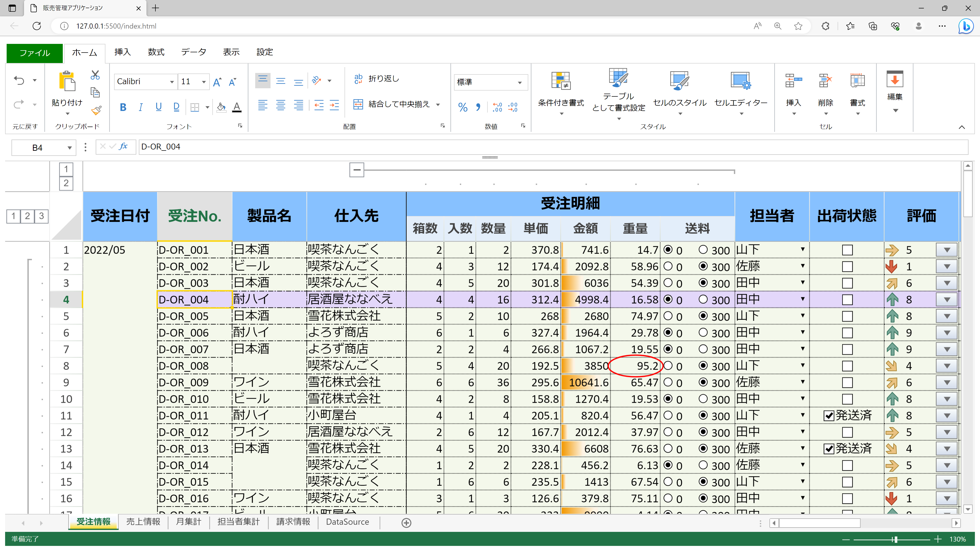This screenshot has height=551, width=980.
Task: Check shipping checkbox for row D-OR_008
Action: tap(847, 366)
